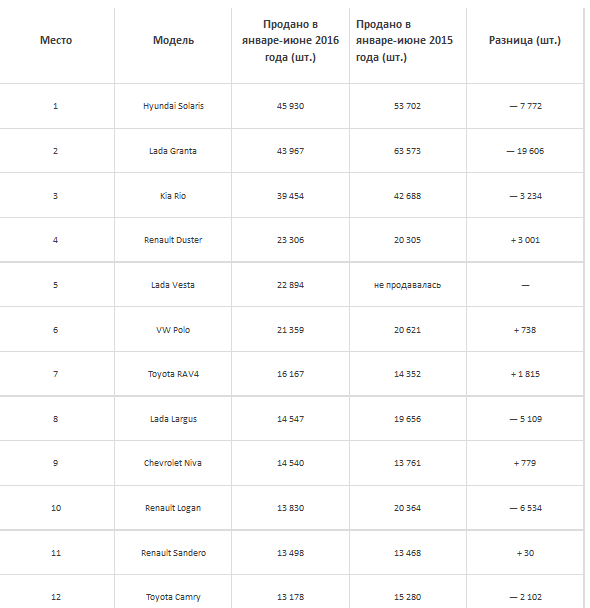
Task: Select Lada Largus difference value — 5 109
Action: [525, 419]
